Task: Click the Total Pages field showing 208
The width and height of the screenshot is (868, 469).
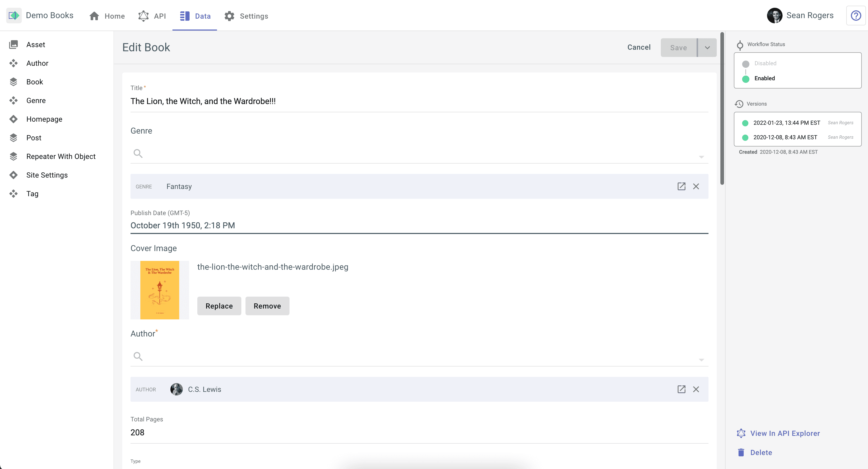Action: coord(419,433)
